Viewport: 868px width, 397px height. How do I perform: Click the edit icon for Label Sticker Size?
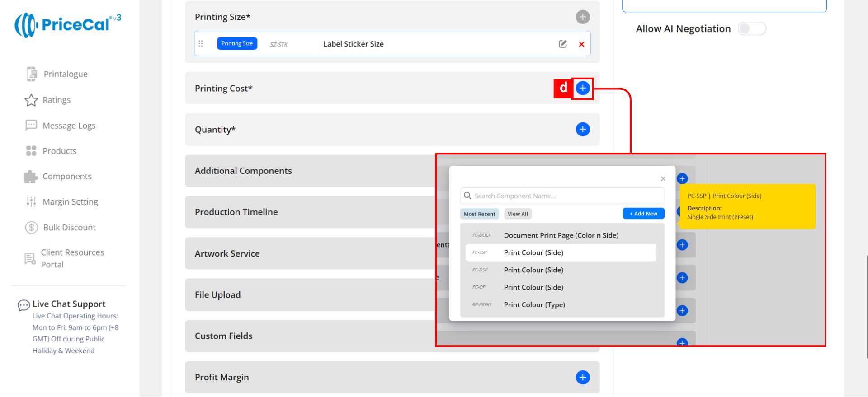pyautogui.click(x=562, y=44)
